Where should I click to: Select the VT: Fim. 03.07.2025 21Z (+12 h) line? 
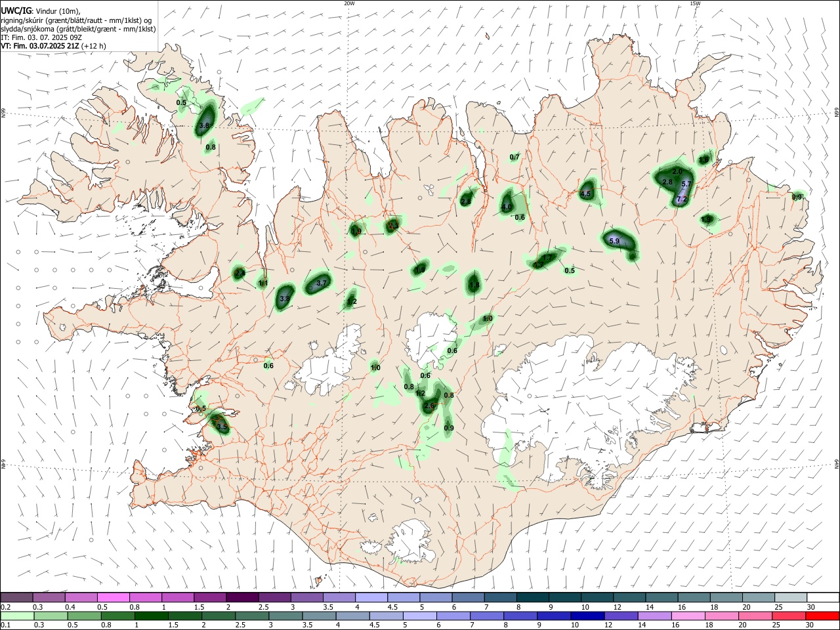(x=53, y=46)
